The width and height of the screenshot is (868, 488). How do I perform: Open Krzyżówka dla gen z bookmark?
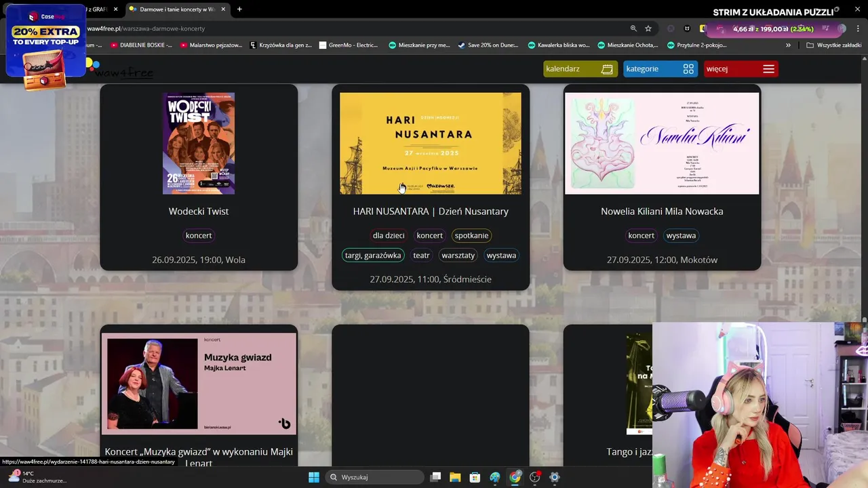coord(281,45)
